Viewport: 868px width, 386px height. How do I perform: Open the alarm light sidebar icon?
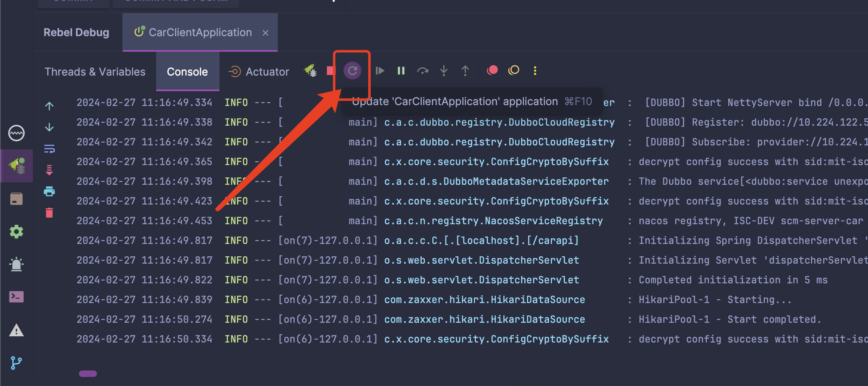click(16, 264)
